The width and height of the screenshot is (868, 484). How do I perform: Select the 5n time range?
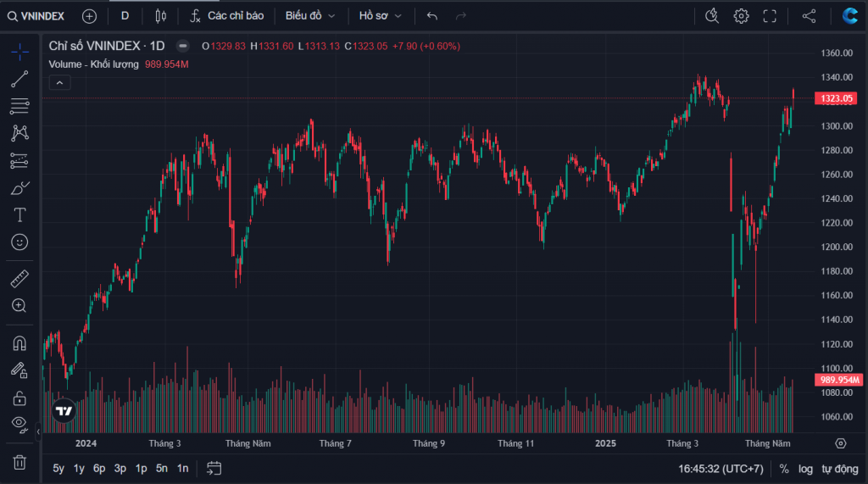click(162, 469)
